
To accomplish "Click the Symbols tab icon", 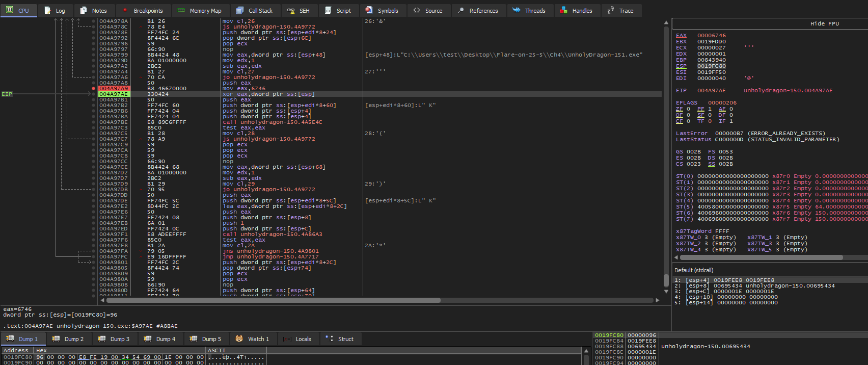I will [369, 11].
